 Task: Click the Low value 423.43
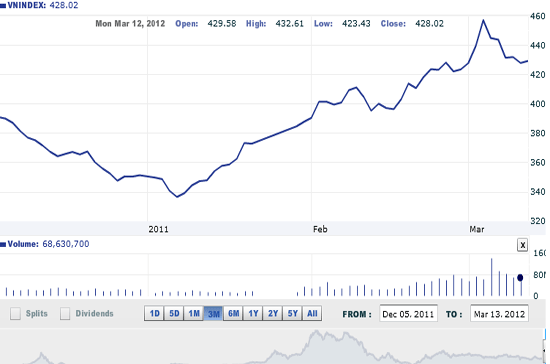click(356, 23)
